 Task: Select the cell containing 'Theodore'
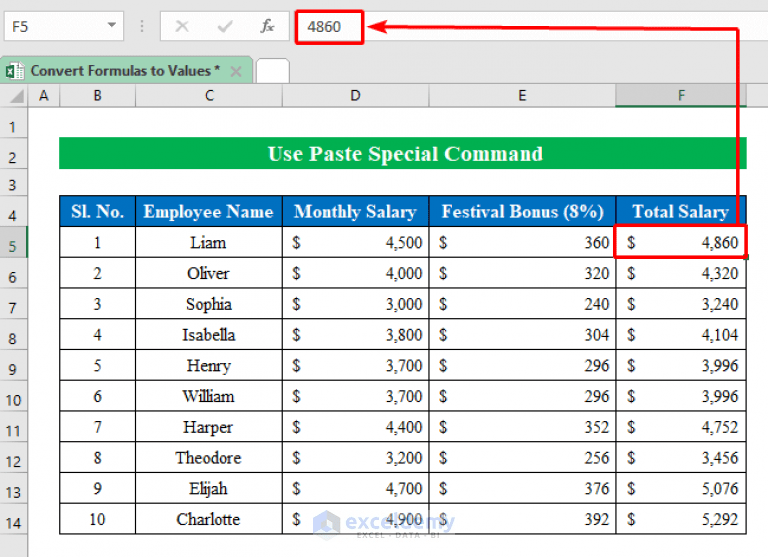tap(209, 458)
